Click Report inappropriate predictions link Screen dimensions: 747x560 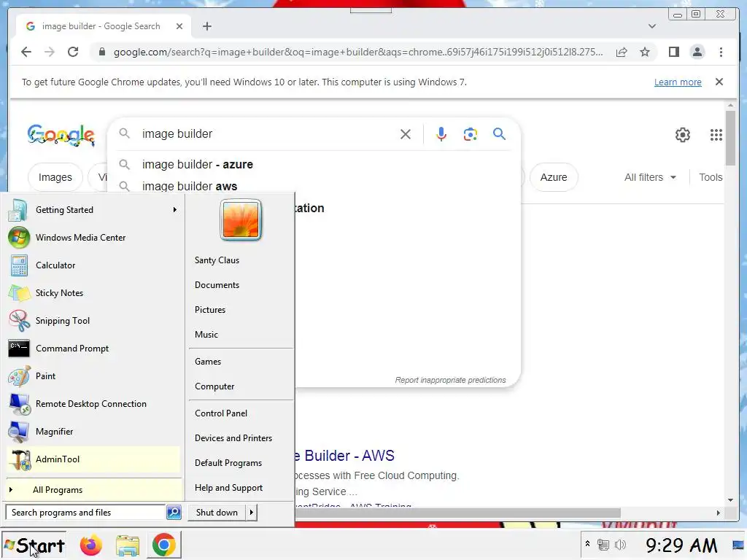coord(450,380)
